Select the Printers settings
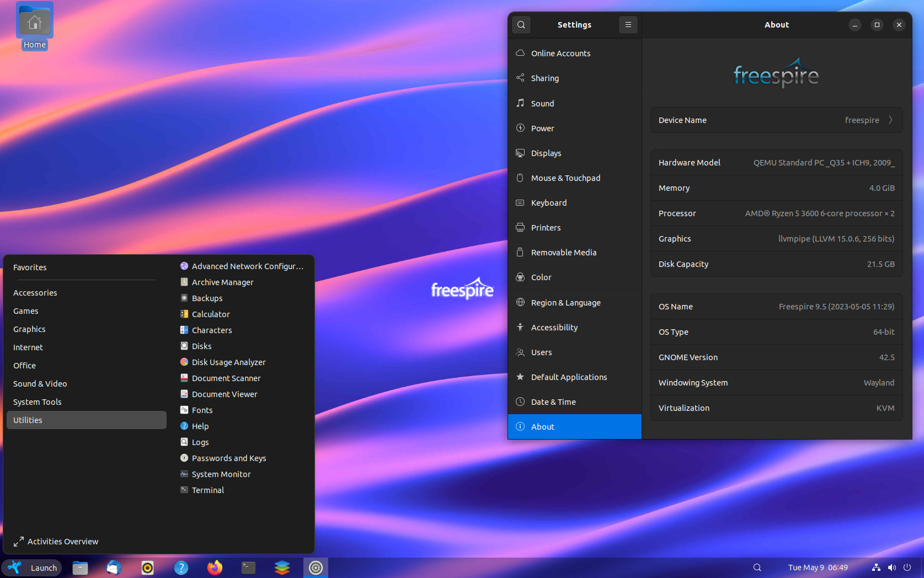Image resolution: width=924 pixels, height=578 pixels. pyautogui.click(x=575, y=227)
